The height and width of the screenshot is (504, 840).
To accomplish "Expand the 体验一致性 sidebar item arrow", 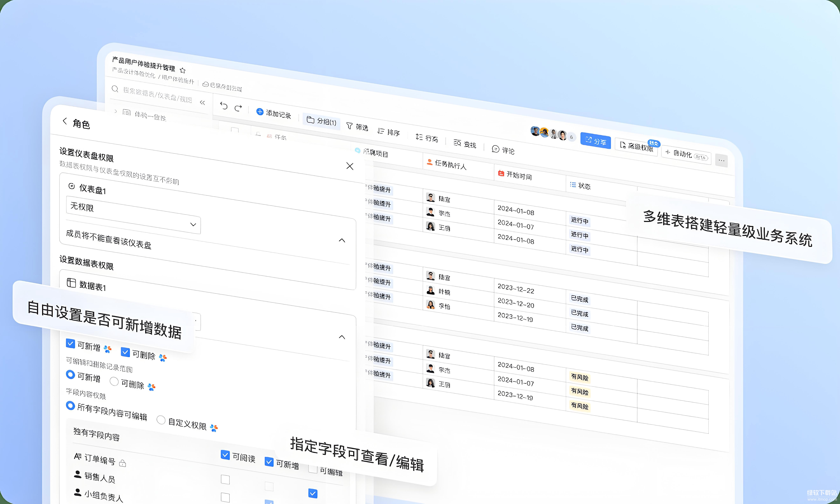I will [116, 111].
